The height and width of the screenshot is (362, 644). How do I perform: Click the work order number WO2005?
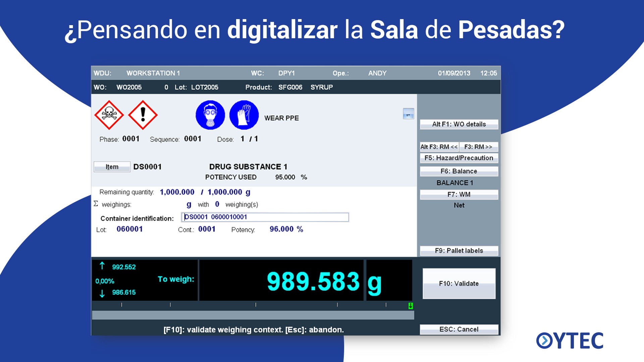coord(129,87)
